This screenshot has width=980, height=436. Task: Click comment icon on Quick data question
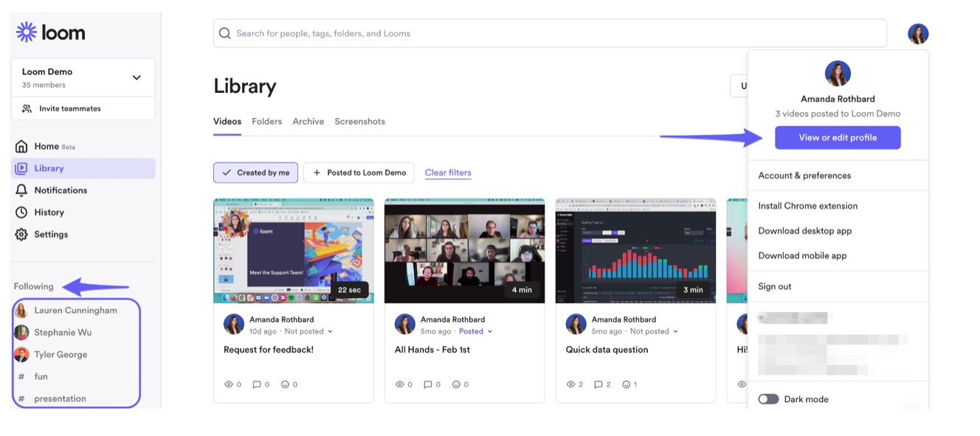598,384
